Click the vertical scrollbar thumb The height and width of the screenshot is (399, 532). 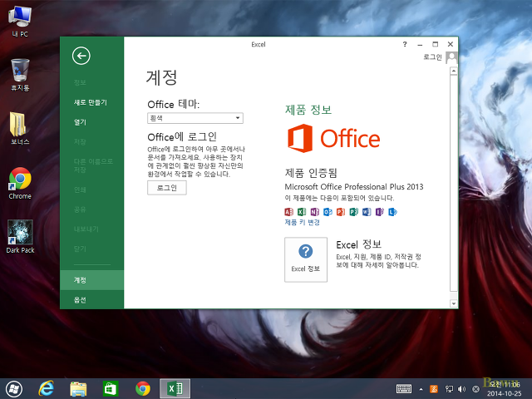pyautogui.click(x=454, y=183)
